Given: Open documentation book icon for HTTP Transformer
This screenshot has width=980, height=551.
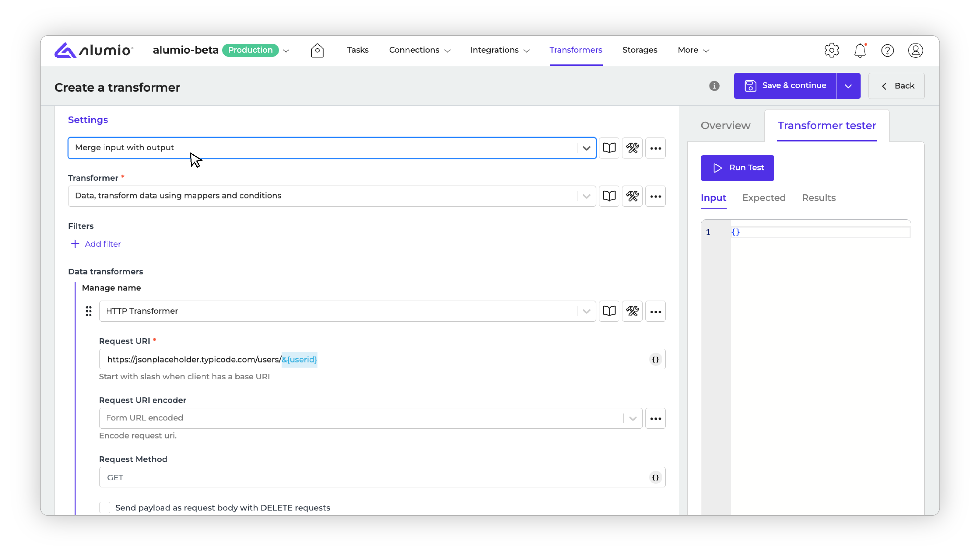Looking at the screenshot, I should click(609, 311).
